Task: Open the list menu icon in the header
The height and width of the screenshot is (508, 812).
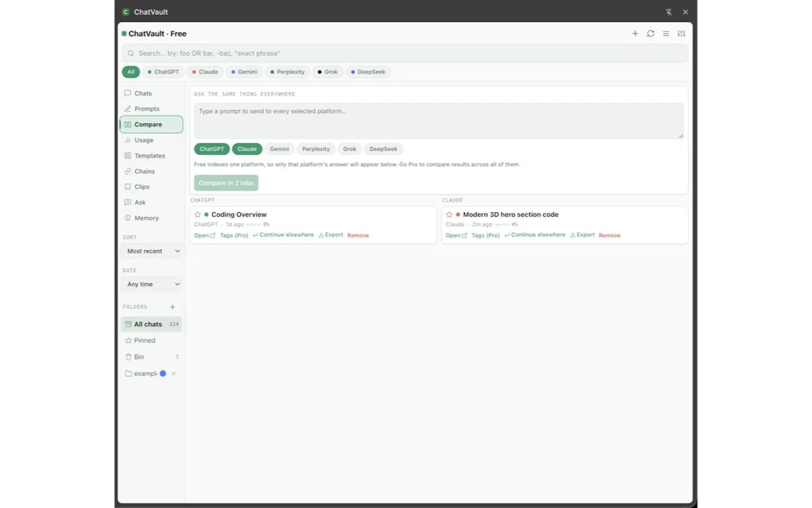Action: (x=666, y=34)
